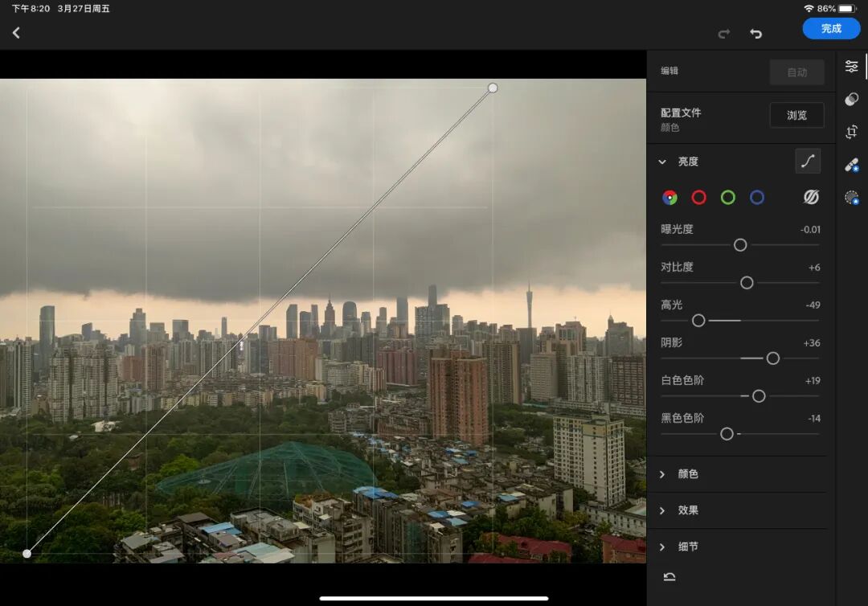This screenshot has width=868, height=606.
Task: Open the presets overlapping circles icon
Action: tap(851, 99)
